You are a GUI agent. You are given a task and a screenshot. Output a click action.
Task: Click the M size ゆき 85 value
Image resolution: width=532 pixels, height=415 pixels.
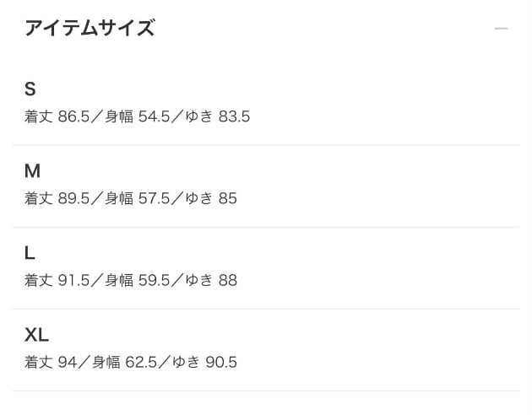tap(211, 198)
